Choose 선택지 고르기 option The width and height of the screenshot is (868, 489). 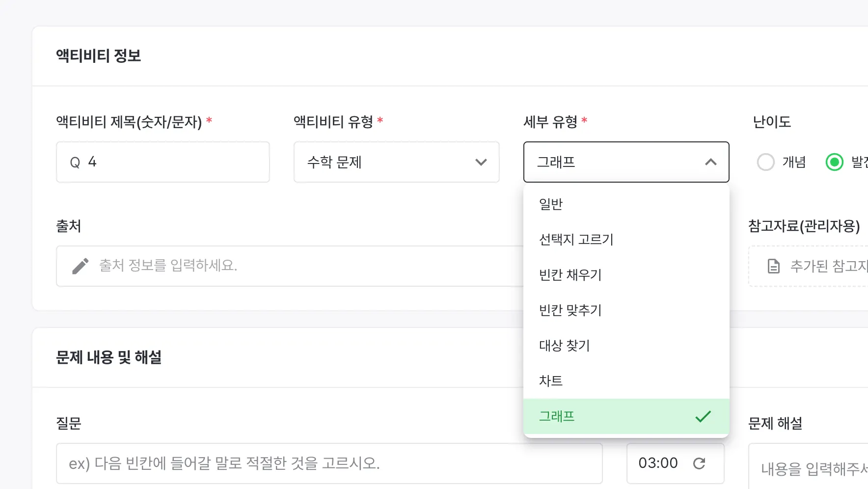(x=576, y=240)
